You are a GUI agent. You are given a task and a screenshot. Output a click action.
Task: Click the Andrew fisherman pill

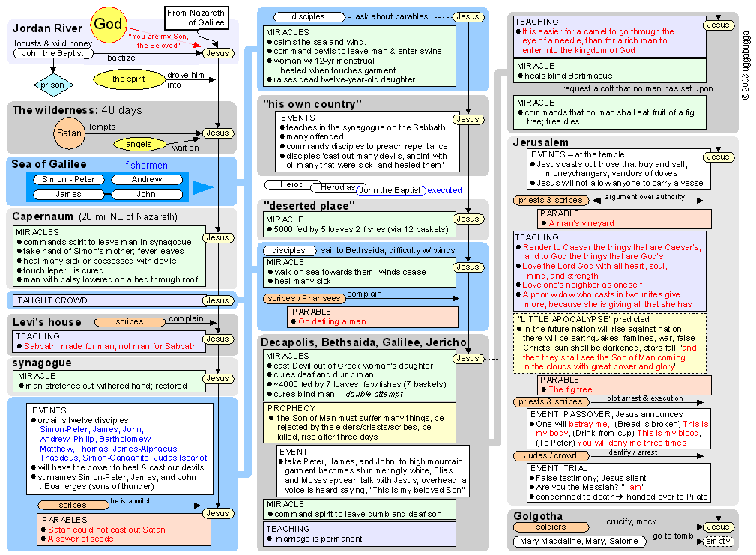(x=147, y=179)
